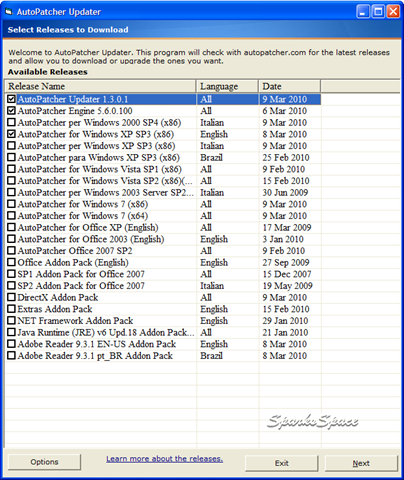The height and width of the screenshot is (480, 404).
Task: Open the Options button
Action: point(44,462)
